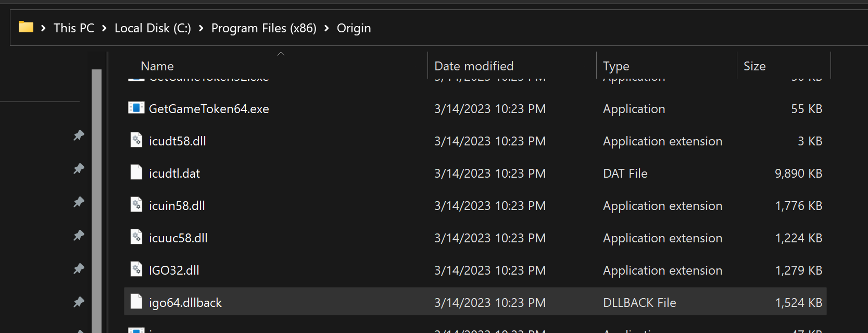
Task: Click the topmost pin icon in sidebar
Action: (79, 135)
